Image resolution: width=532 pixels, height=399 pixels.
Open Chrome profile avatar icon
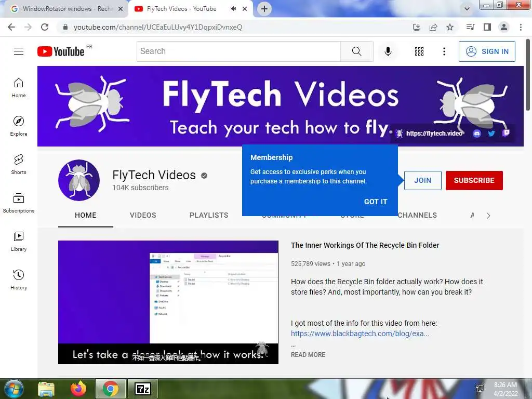[504, 27]
